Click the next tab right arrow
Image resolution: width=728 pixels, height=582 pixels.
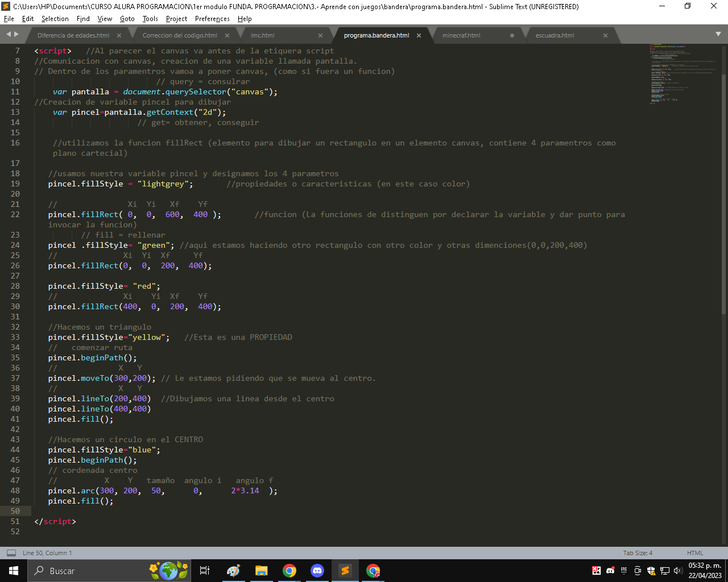pyautogui.click(x=16, y=35)
